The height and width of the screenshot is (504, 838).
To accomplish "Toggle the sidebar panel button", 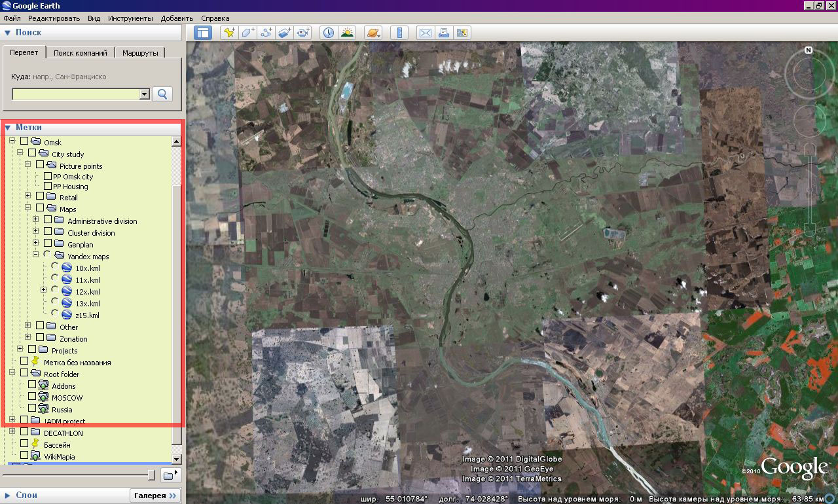I will [203, 32].
